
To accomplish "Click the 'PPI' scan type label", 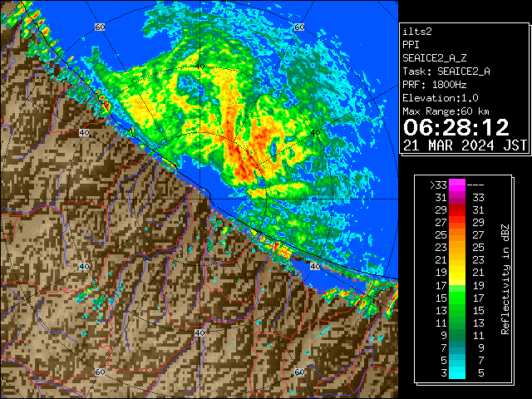I will (411, 45).
